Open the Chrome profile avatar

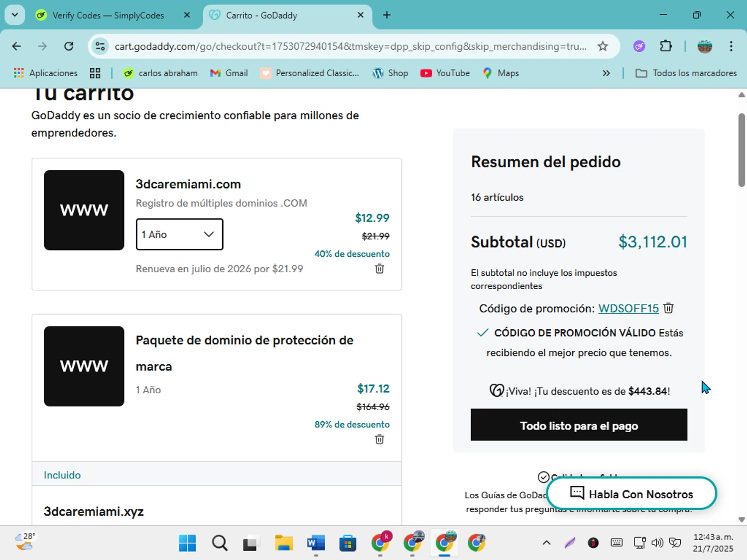click(x=705, y=46)
